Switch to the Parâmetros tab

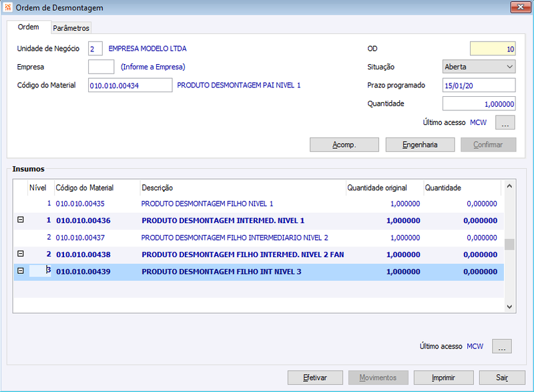tap(71, 28)
